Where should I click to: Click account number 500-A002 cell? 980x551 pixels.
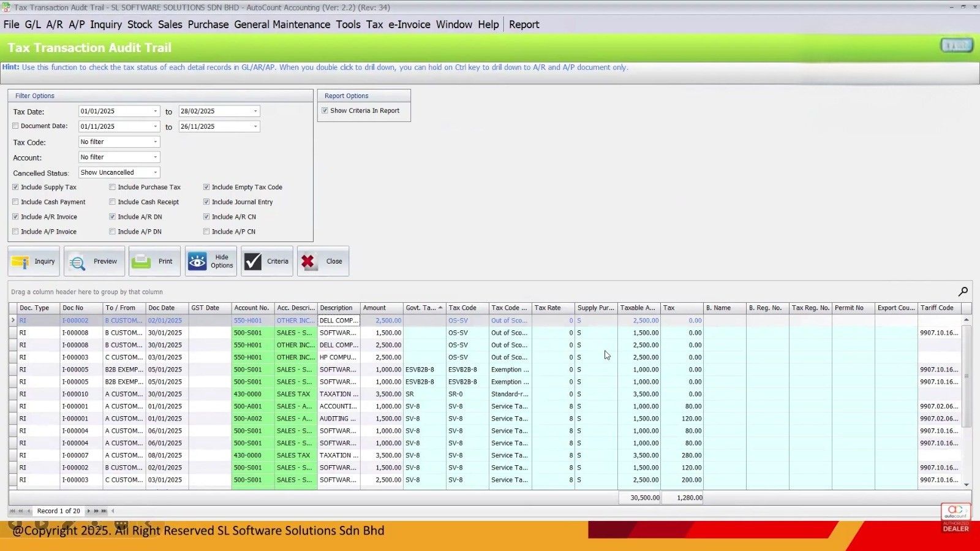pyautogui.click(x=253, y=419)
